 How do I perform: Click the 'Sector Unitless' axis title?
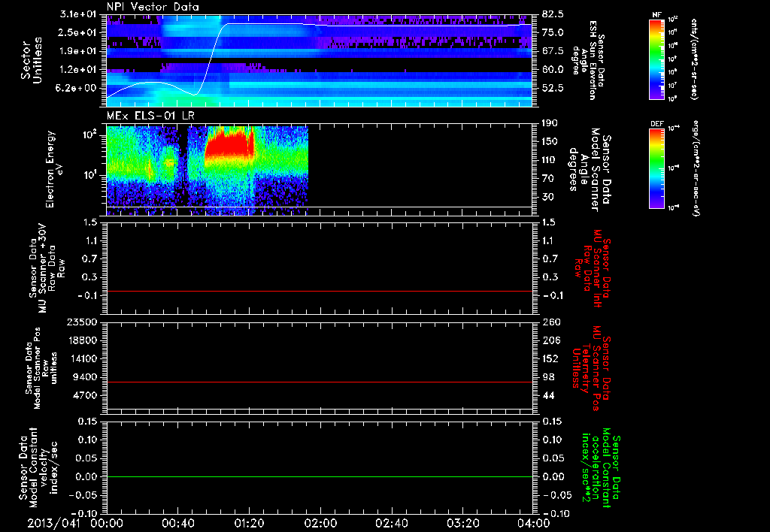tap(32, 60)
